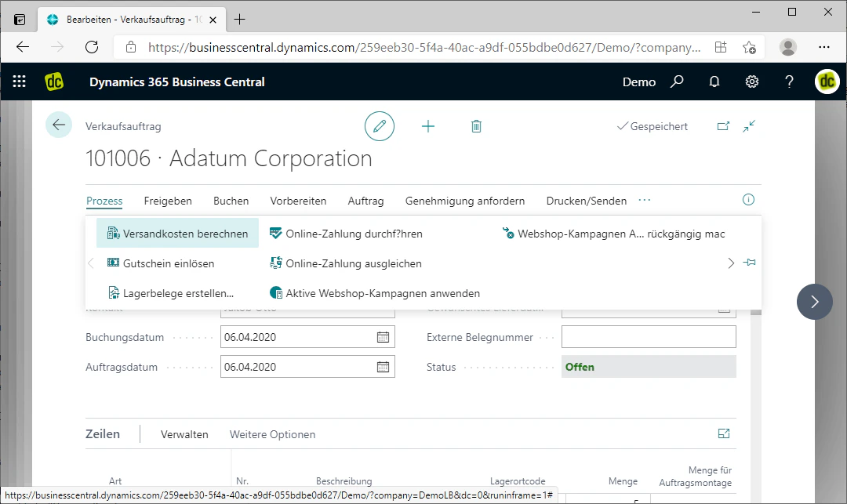Click the Lagerortcode column header
Screen dimensions: 847x504
coord(518,480)
